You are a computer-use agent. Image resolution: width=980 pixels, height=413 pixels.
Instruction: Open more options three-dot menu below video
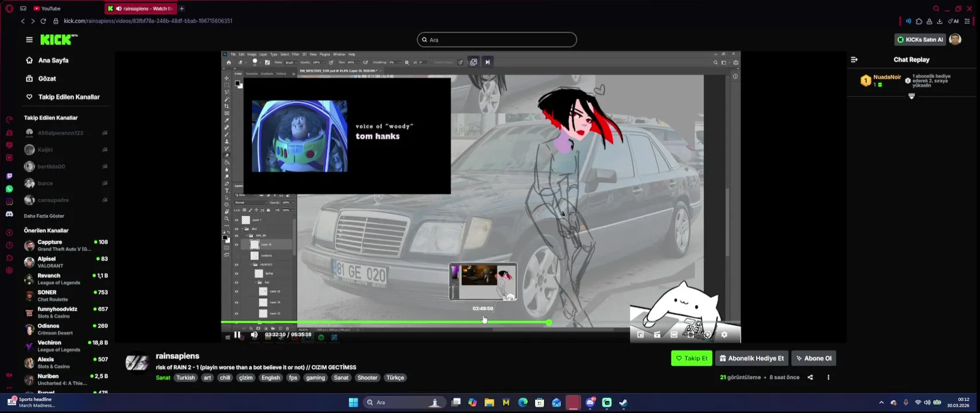point(828,377)
